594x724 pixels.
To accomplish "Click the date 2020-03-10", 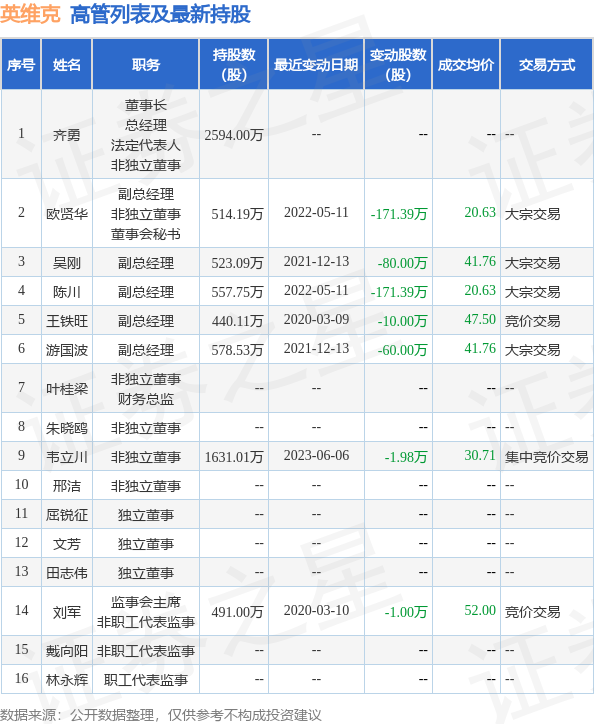I will [x=316, y=611].
